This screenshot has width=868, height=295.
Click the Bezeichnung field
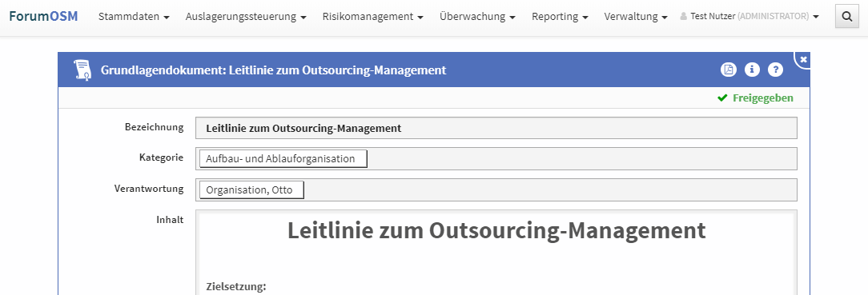click(496, 128)
